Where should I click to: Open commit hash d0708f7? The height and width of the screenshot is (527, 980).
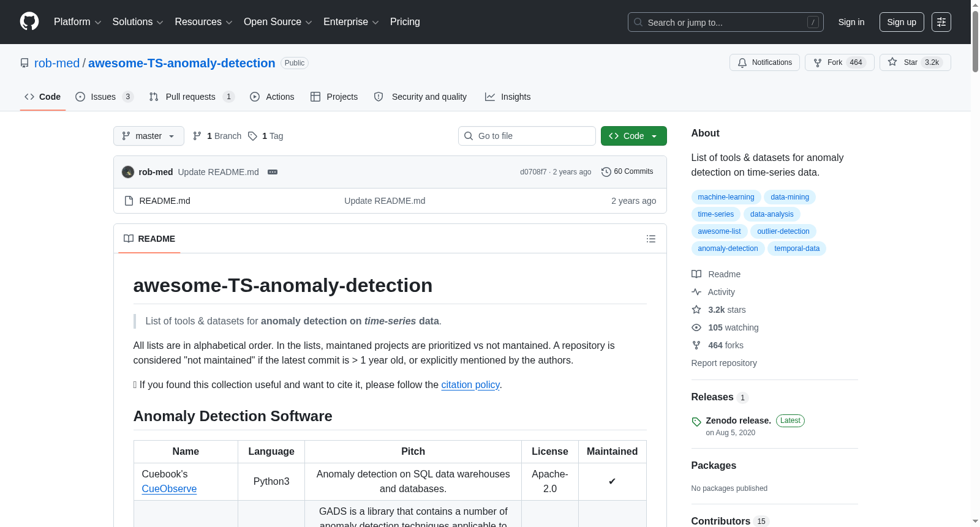(533, 172)
